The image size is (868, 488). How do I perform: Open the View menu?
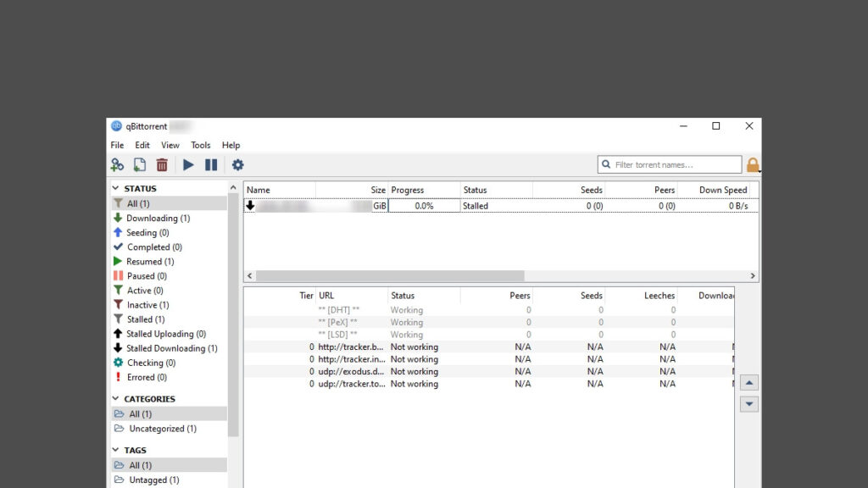(x=170, y=145)
